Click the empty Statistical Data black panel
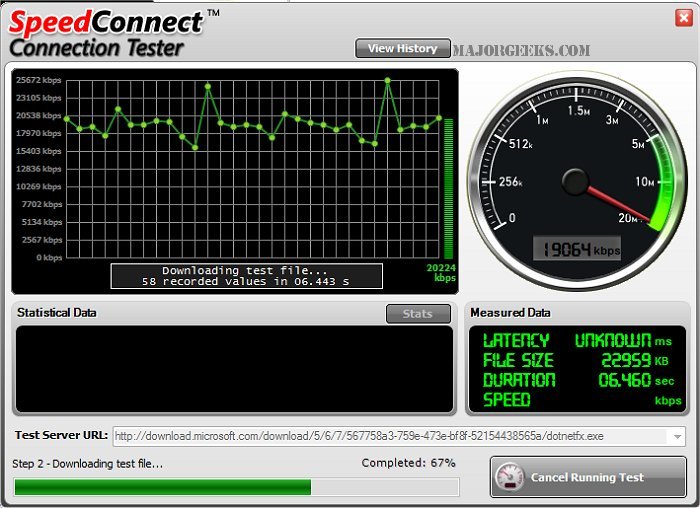Viewport: 700px width, 508px height. 234,369
